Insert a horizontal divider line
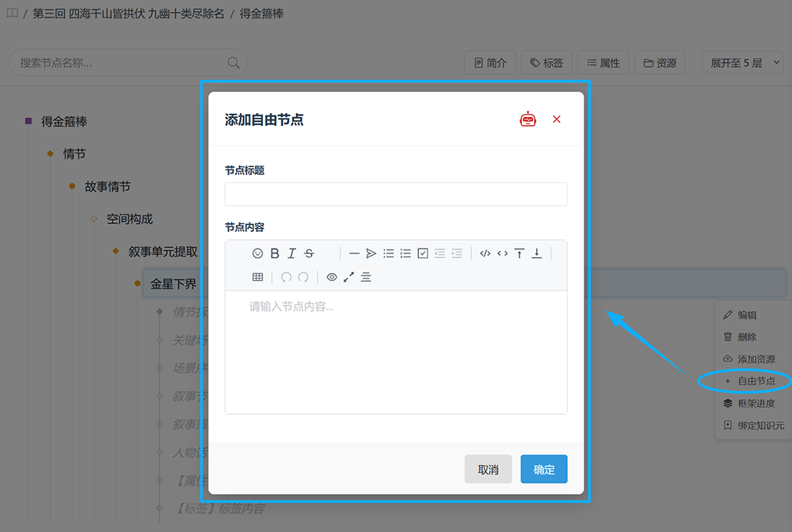 pos(354,253)
